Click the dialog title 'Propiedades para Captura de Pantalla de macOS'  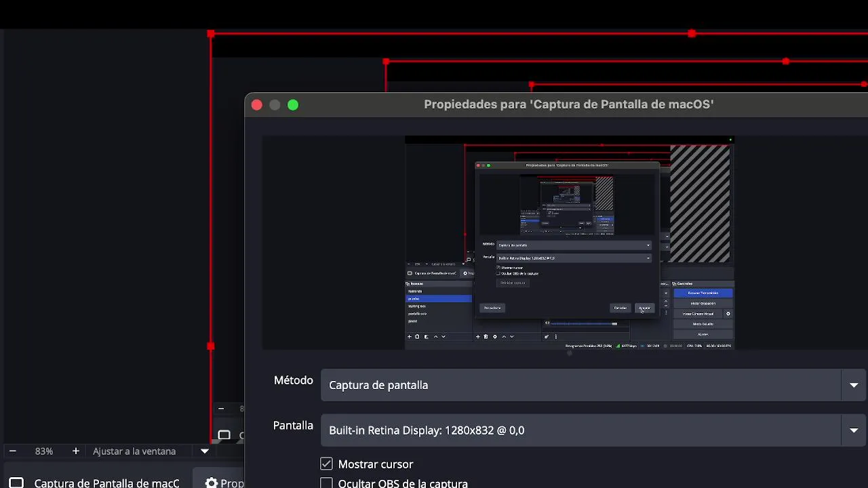tap(569, 104)
